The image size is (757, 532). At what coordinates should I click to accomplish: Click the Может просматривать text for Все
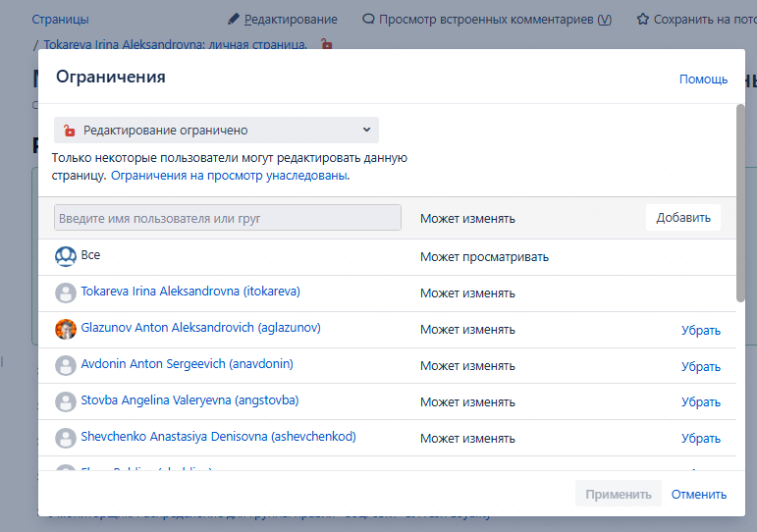484,257
